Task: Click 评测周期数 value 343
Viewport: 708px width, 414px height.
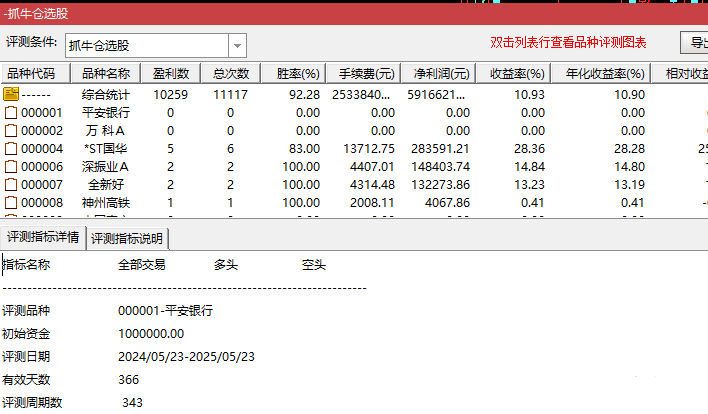Action: coord(132,403)
